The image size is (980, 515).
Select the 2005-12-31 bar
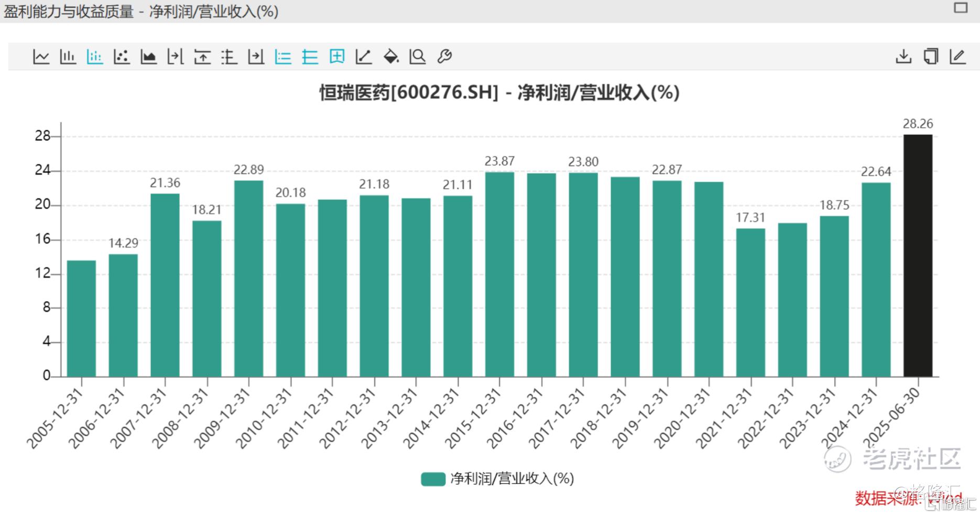(81, 318)
